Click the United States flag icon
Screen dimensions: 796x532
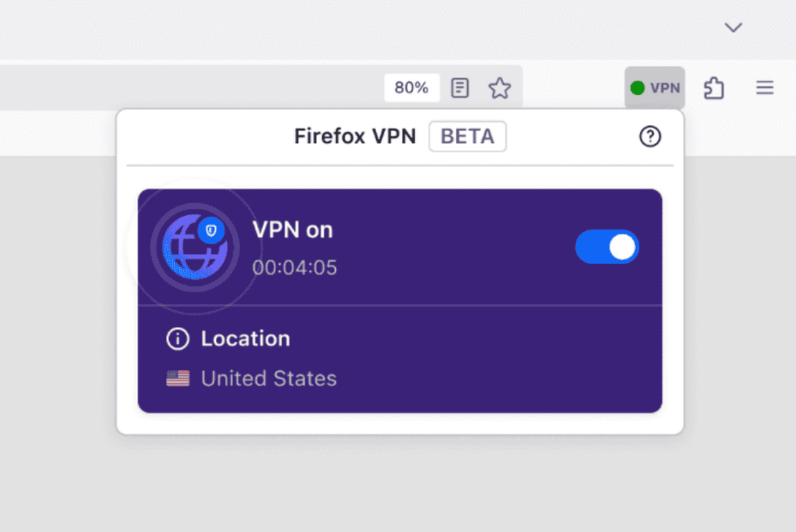tap(178, 378)
